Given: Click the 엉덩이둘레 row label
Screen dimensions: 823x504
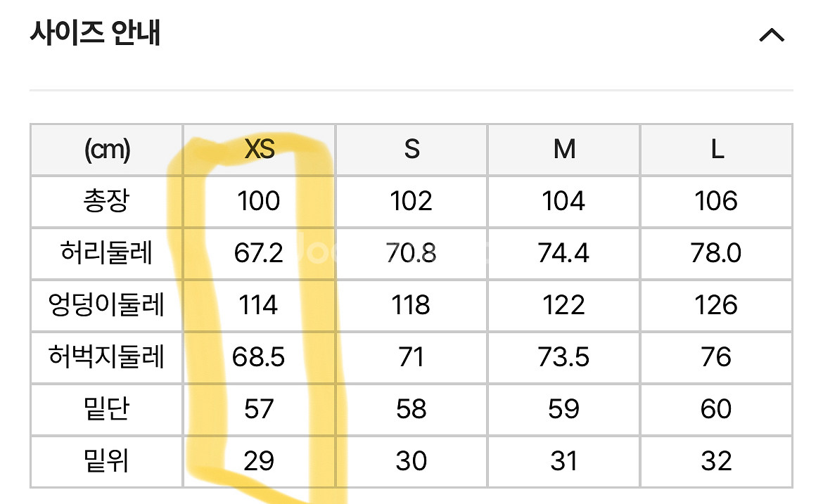Looking at the screenshot, I should tap(106, 305).
